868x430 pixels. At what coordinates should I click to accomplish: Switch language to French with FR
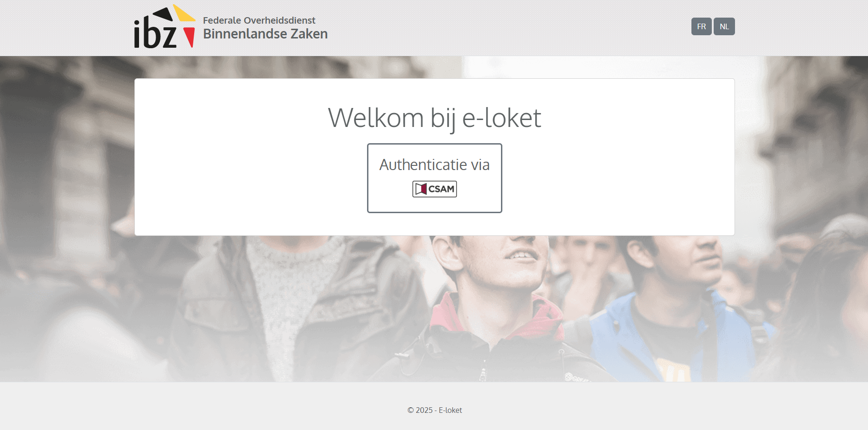click(x=702, y=26)
